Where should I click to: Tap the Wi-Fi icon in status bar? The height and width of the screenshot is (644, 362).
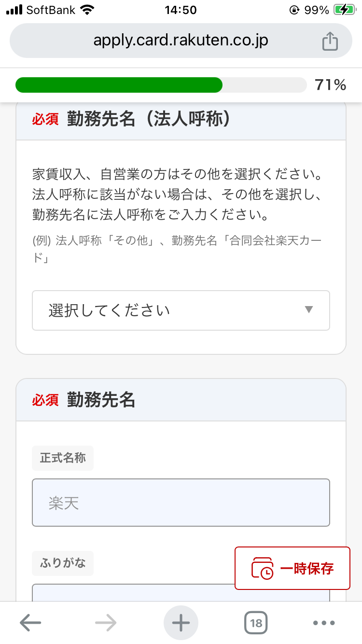[87, 10]
